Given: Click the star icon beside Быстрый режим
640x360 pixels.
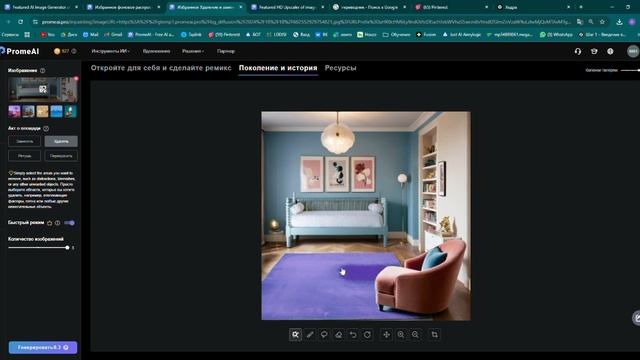Looking at the screenshot, I should pos(49,223).
